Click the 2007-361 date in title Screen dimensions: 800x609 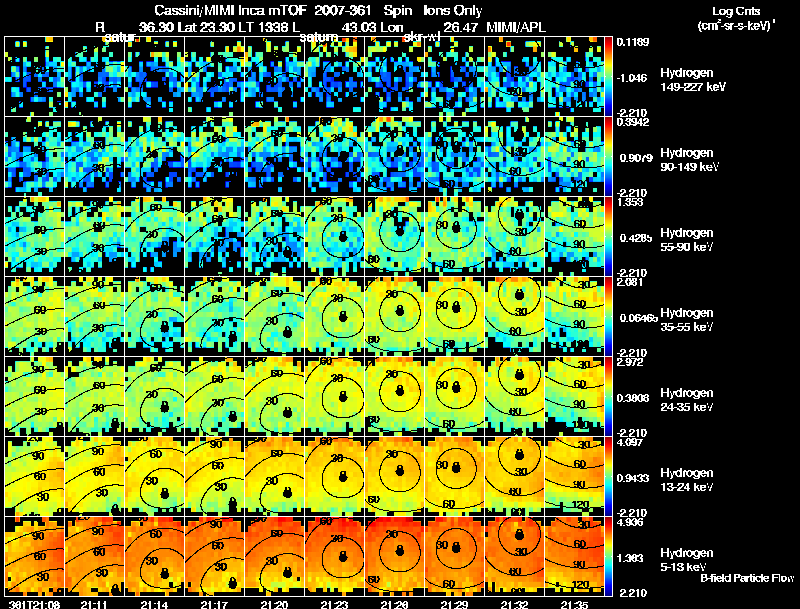pos(342,10)
